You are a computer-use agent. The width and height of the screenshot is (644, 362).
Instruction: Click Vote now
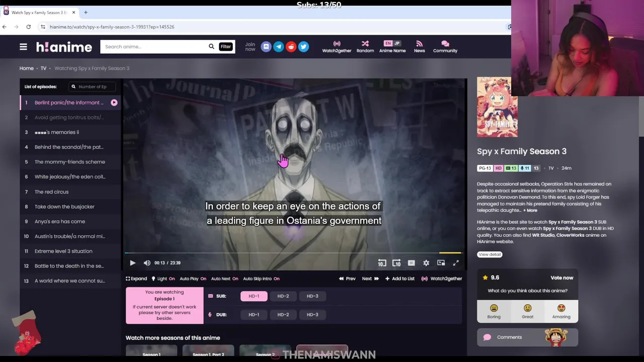pyautogui.click(x=561, y=278)
